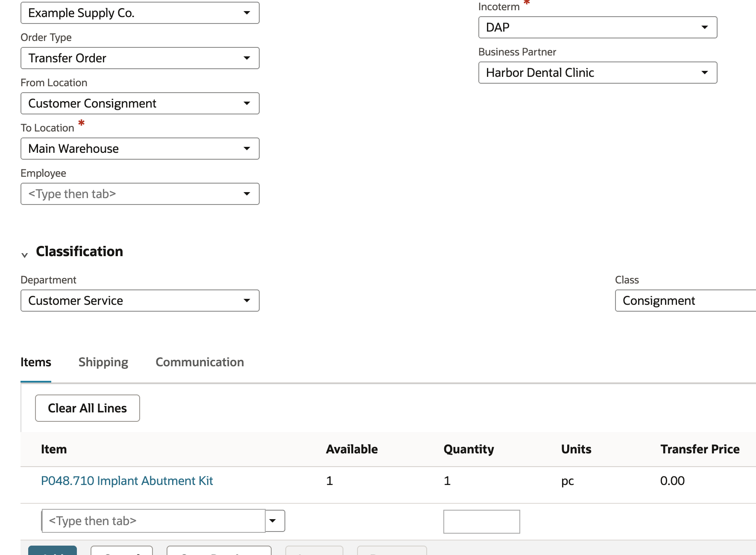Click the Quantity column header
This screenshot has height=555, width=756.
pyautogui.click(x=469, y=449)
